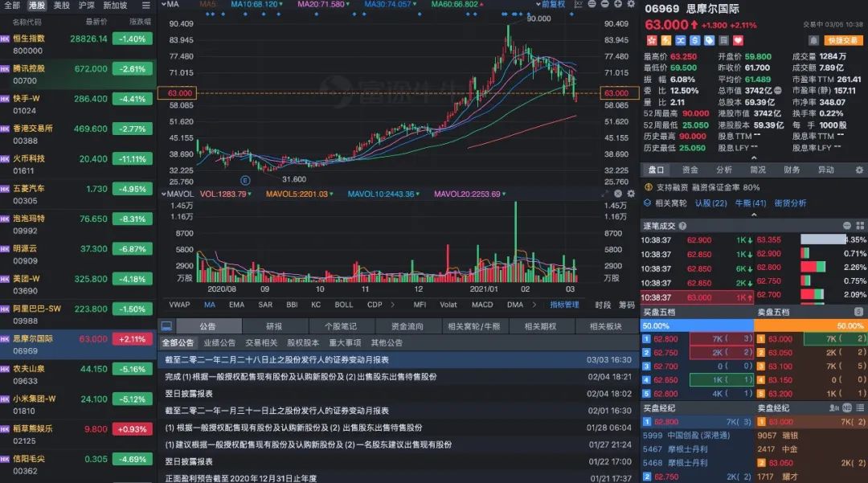
Task: Click help icon next to 逐笔成交
Action: (682, 226)
